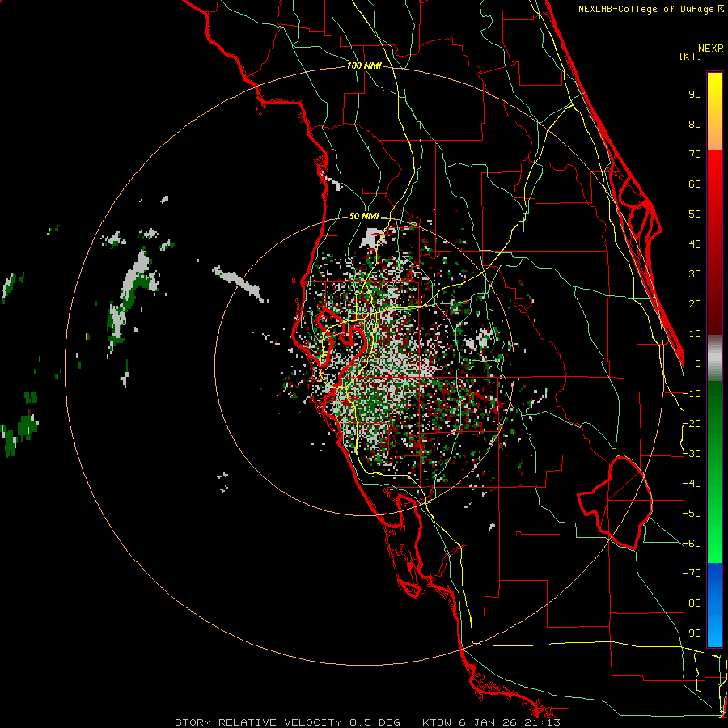
Task: Select the -20 scale value
Action: coord(692,423)
